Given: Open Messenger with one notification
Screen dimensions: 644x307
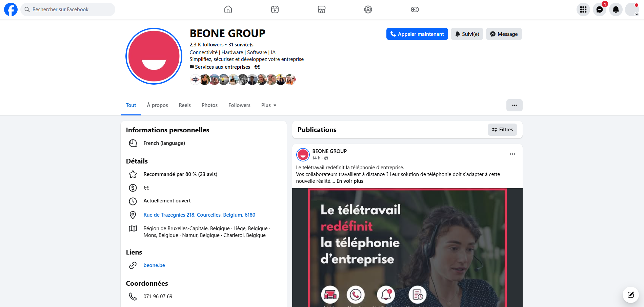Looking at the screenshot, I should click(600, 9).
